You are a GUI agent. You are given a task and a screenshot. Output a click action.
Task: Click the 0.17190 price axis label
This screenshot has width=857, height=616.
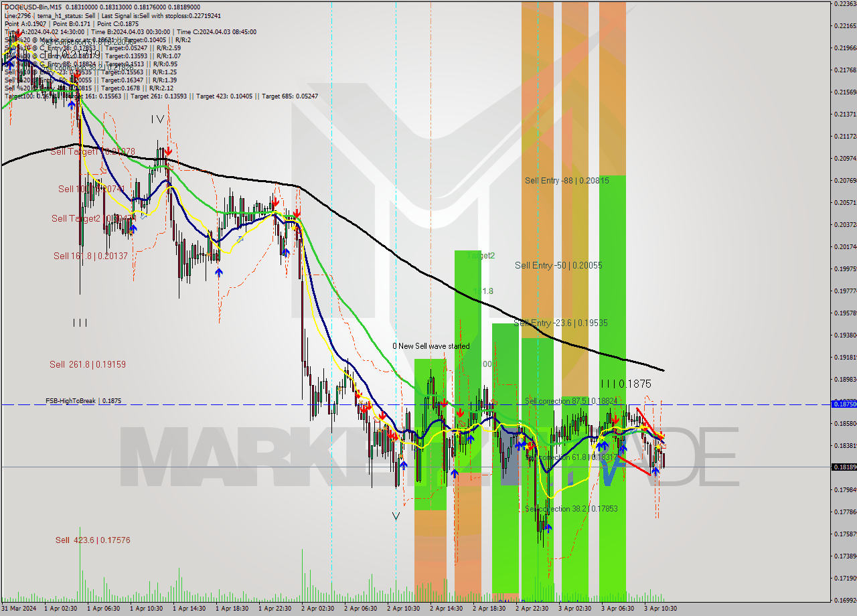point(845,578)
